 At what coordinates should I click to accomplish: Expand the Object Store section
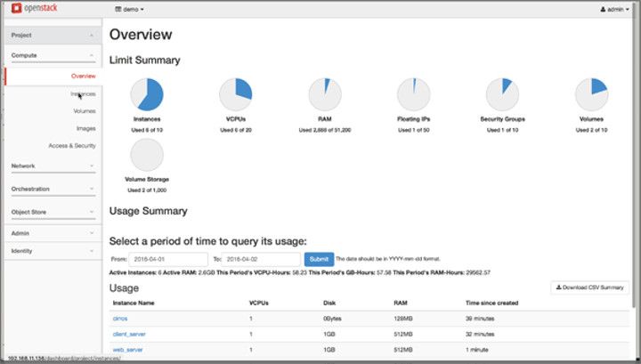tap(53, 212)
